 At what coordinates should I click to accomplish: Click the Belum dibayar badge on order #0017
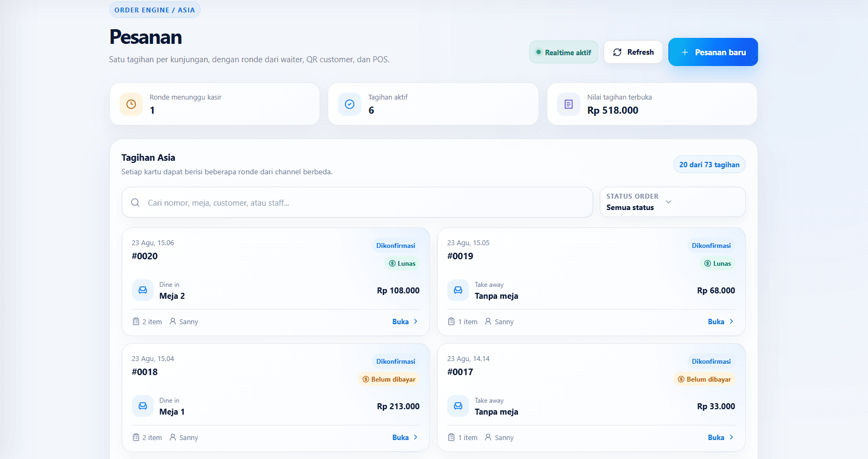coord(704,379)
